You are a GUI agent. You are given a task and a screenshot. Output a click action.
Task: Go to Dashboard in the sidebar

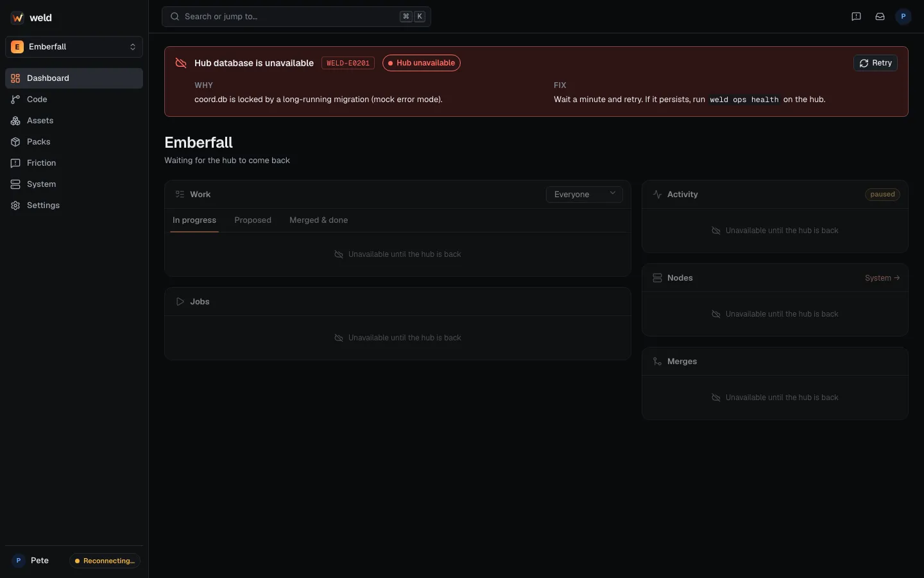click(74, 78)
